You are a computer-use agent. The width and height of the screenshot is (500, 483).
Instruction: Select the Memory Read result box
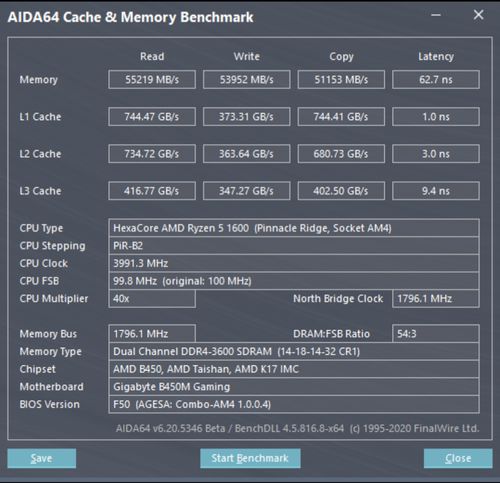click(152, 79)
